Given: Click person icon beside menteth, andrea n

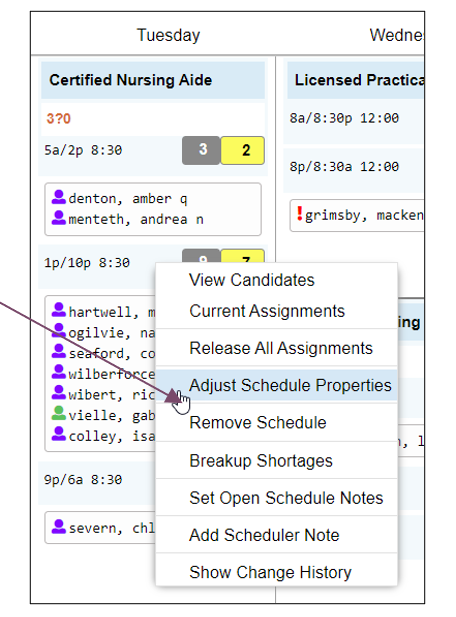Looking at the screenshot, I should (x=59, y=218).
